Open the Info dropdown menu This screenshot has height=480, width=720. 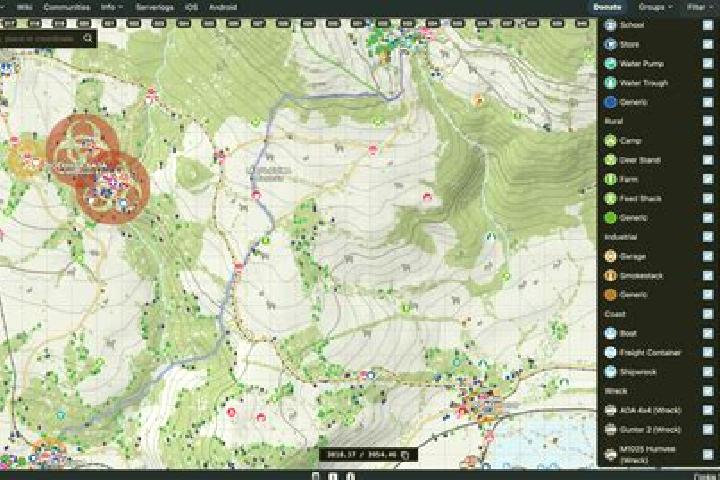pyautogui.click(x=112, y=7)
